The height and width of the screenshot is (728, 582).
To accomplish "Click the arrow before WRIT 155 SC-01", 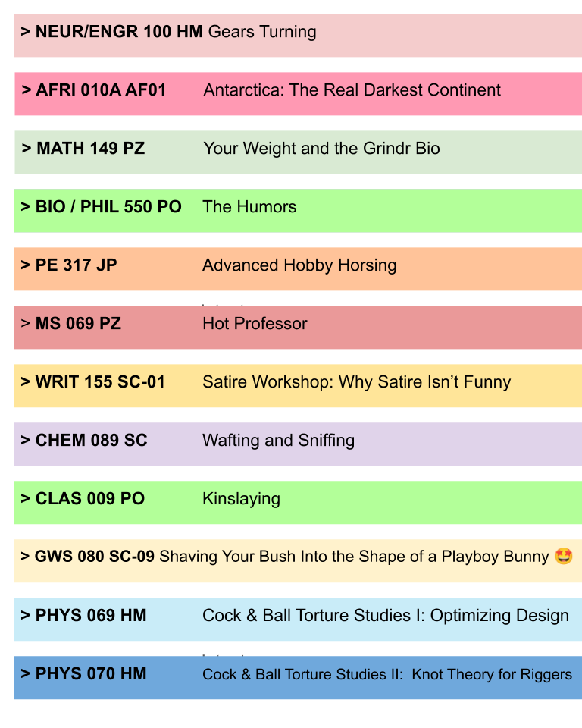I will click(x=26, y=382).
